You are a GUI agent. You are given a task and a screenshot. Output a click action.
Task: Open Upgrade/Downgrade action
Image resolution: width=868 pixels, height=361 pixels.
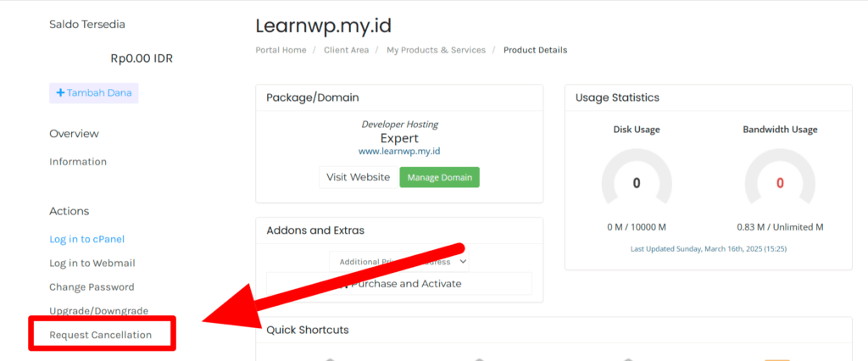(98, 311)
